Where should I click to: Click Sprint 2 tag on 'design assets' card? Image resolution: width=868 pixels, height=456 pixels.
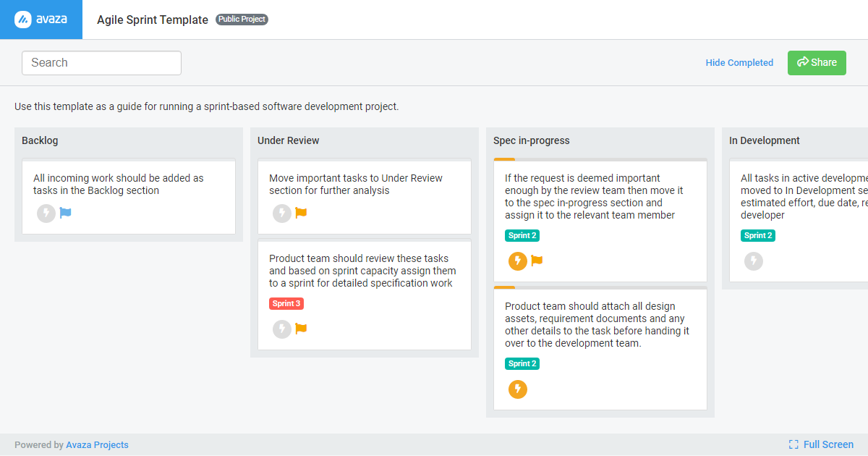point(522,363)
